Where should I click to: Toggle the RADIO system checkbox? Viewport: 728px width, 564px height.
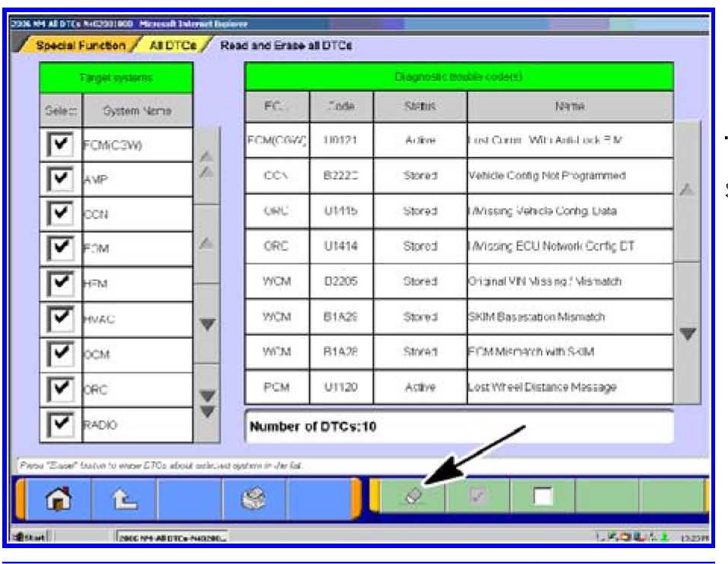pos(60,425)
